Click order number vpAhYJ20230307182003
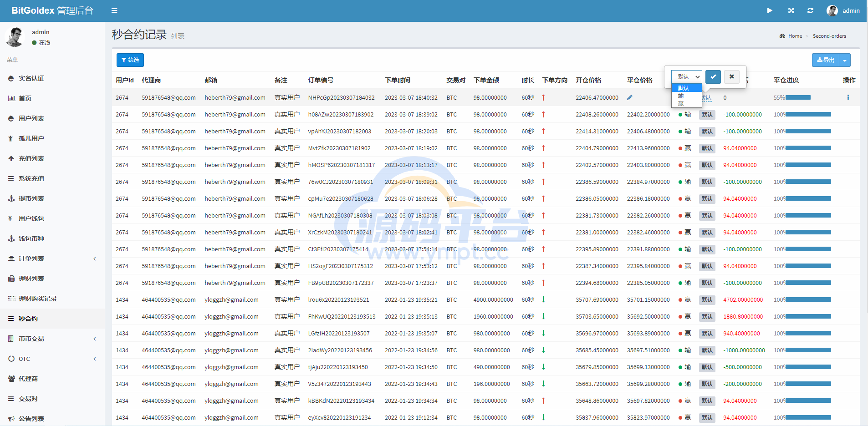 tap(339, 131)
